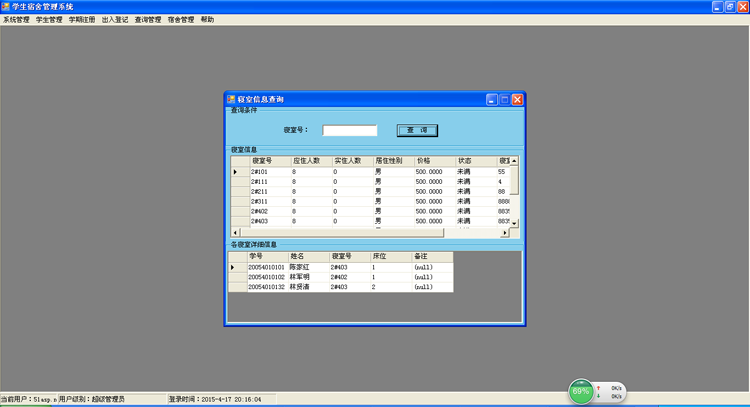The height and width of the screenshot is (407, 750).
Task: Focus the 寝室号 input field
Action: coord(349,130)
